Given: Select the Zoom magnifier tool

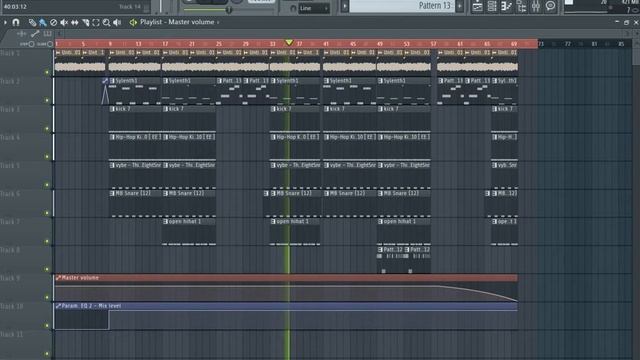Looking at the screenshot, I should click(x=107, y=22).
